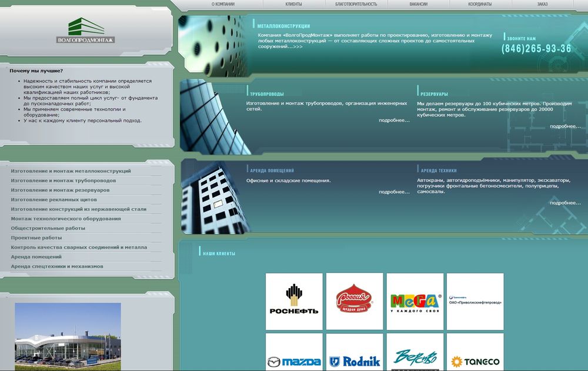Click подробнее under Офисные и складские помещения

click(x=394, y=192)
